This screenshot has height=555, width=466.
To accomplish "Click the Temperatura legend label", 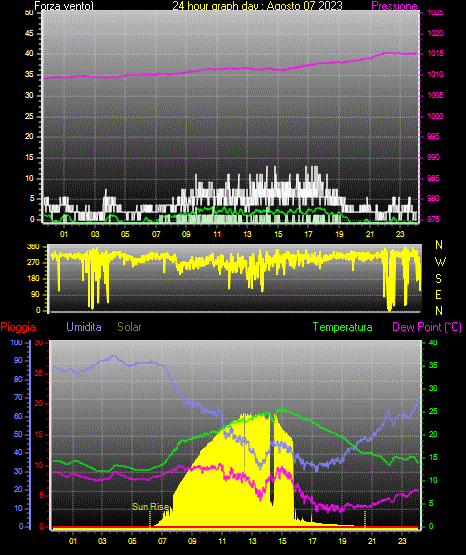I will point(342,327).
